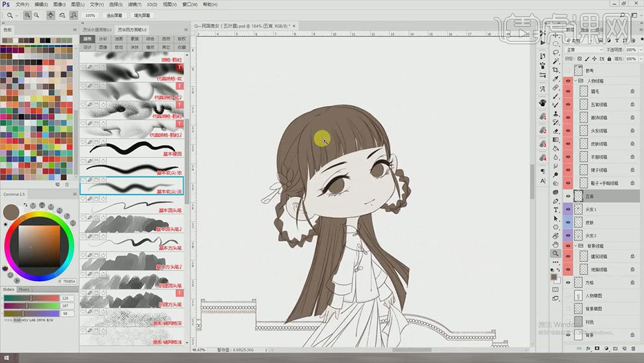Select the Pen tool
The height and width of the screenshot is (363, 644).
(556, 201)
